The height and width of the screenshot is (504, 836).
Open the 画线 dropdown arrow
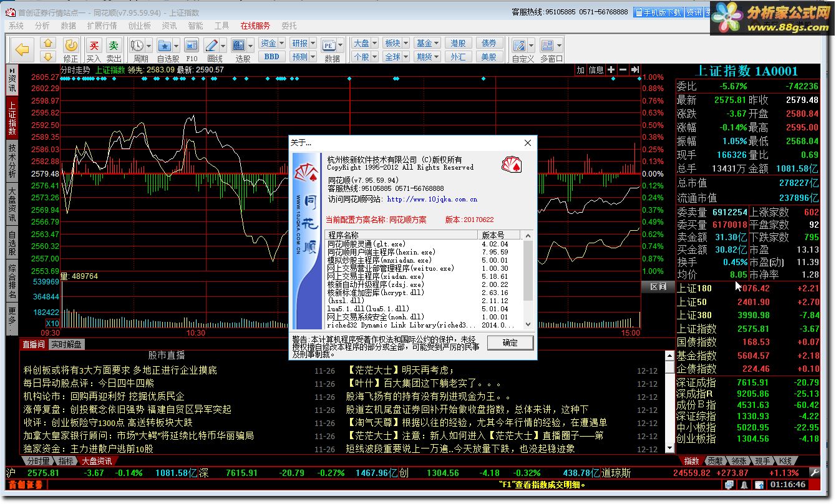(224, 46)
